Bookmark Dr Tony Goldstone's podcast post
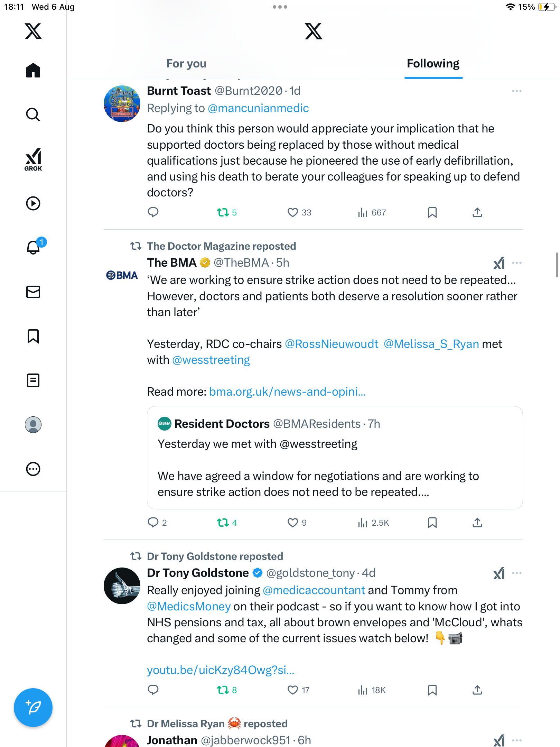Image resolution: width=560 pixels, height=747 pixels. 432,690
